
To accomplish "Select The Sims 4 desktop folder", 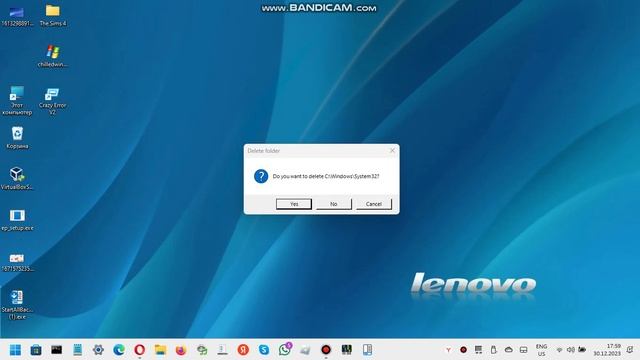I will click(x=53, y=15).
